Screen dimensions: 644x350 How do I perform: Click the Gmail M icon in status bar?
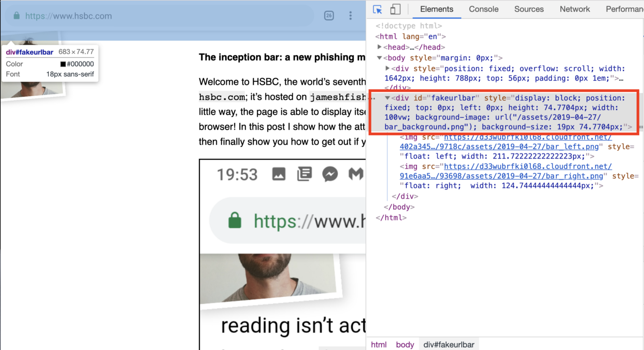[356, 174]
